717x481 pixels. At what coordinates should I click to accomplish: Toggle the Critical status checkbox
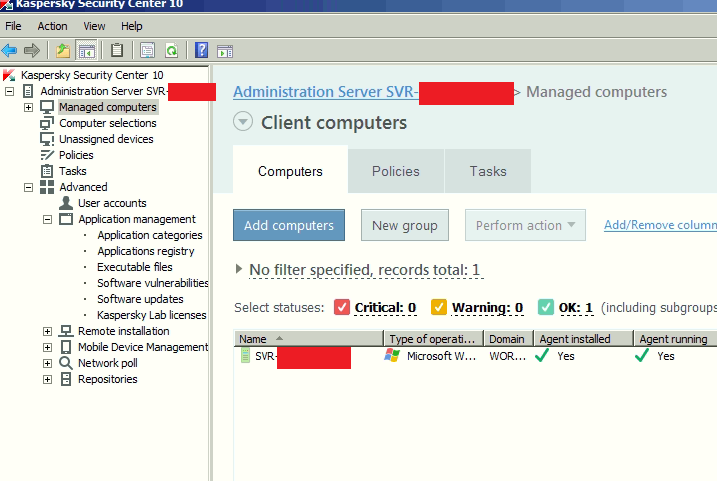coord(342,307)
